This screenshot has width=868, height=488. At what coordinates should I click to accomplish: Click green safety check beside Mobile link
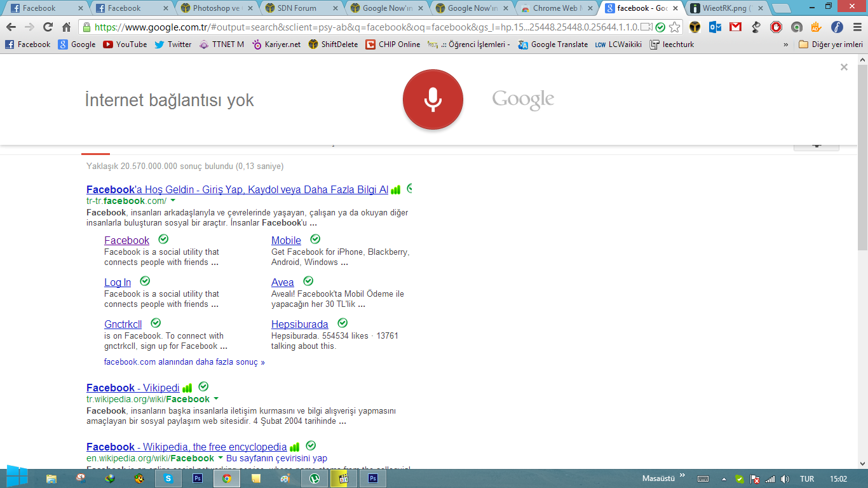(x=315, y=239)
